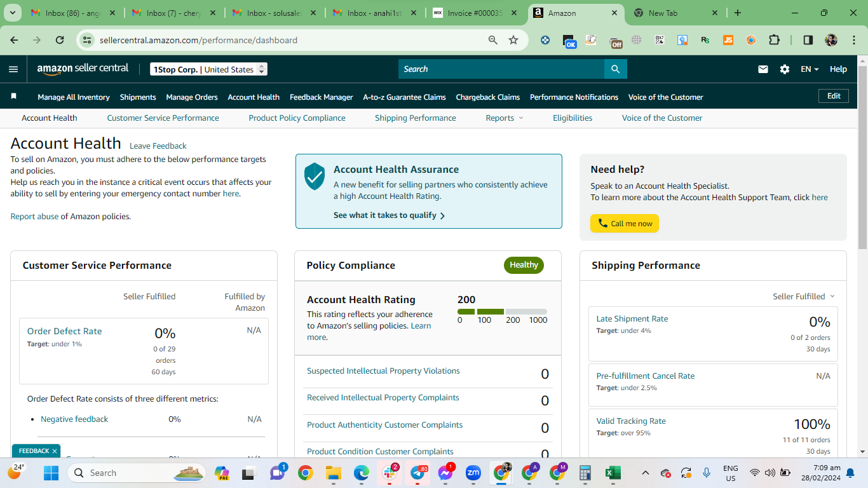Dismiss the FEEDBACK widget with its X
This screenshot has width=868, height=488.
pos(55,451)
